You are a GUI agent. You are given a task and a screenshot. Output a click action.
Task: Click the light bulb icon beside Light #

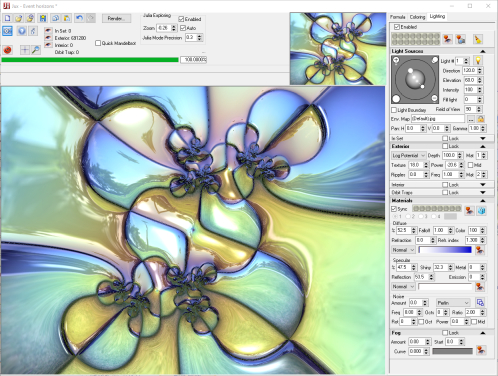(478, 60)
